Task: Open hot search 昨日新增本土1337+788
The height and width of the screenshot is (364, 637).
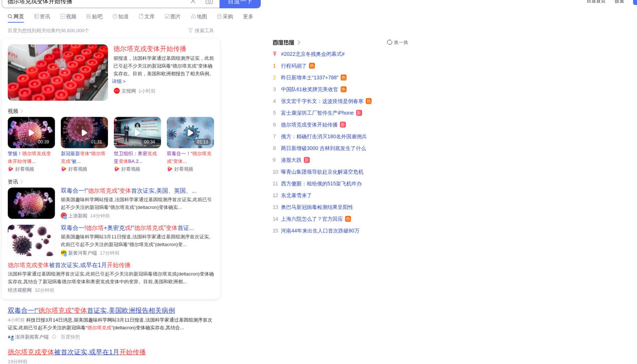Action: [x=310, y=78]
